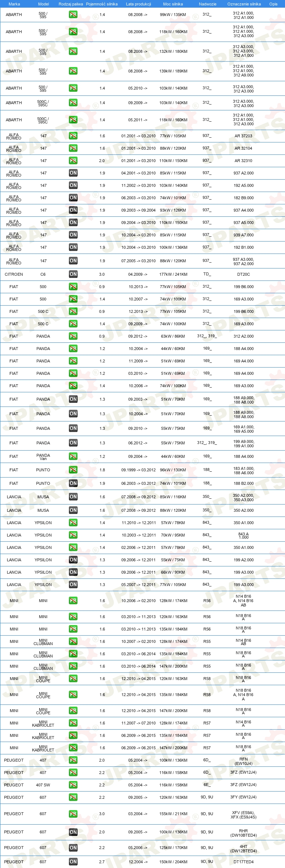
Task: Click the PB icon in the Abarth 132kW/180KM row
Action: coord(73,51)
